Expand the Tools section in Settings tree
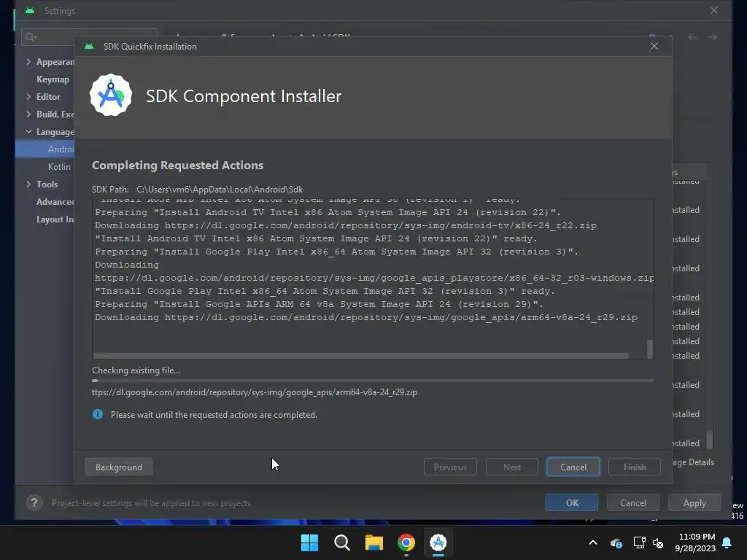Image resolution: width=747 pixels, height=560 pixels. 28,184
